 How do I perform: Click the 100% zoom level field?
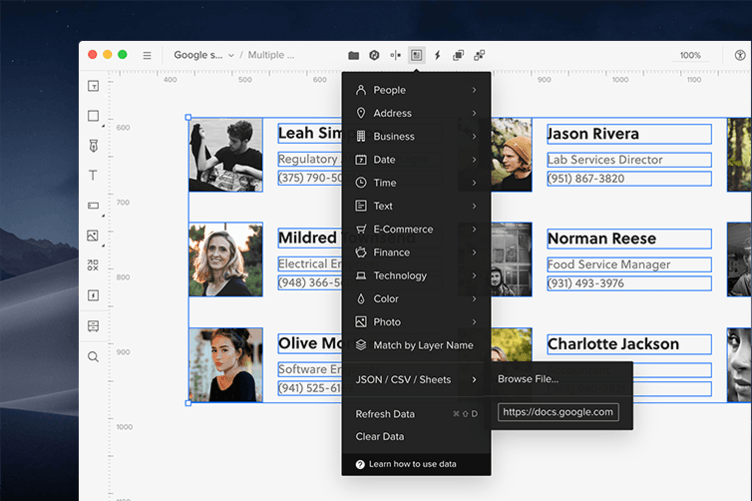point(690,56)
